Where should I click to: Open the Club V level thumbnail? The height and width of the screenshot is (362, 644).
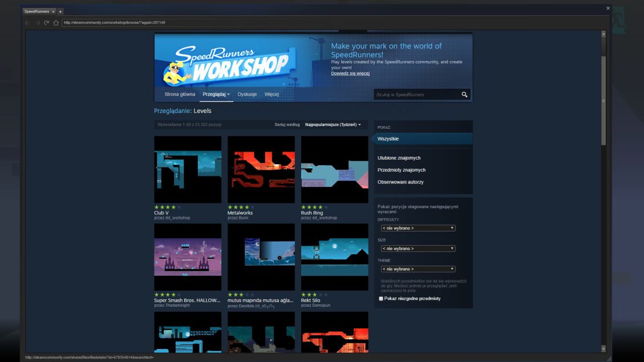[x=188, y=169]
